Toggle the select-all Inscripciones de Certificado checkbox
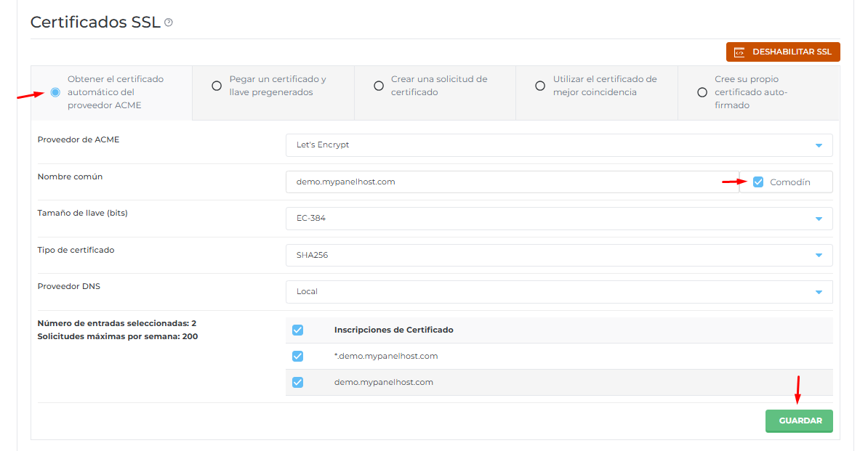 [297, 330]
